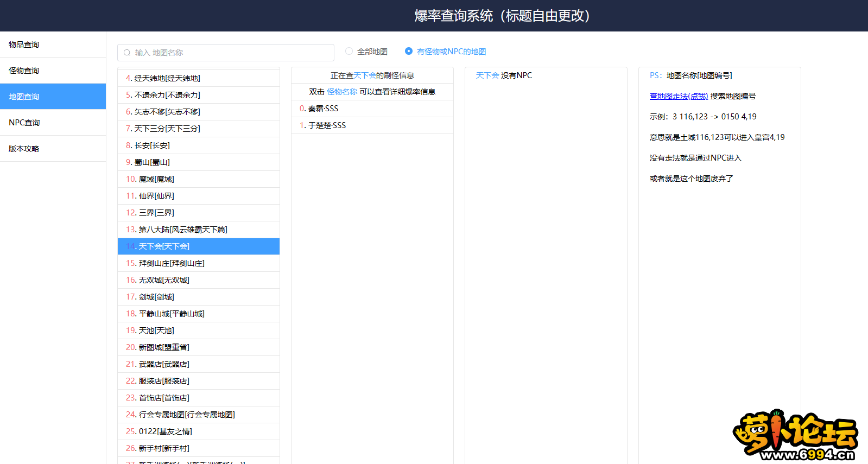Image resolution: width=868 pixels, height=464 pixels.
Task: Focus the 输入 地图名称 search field
Action: 226,53
